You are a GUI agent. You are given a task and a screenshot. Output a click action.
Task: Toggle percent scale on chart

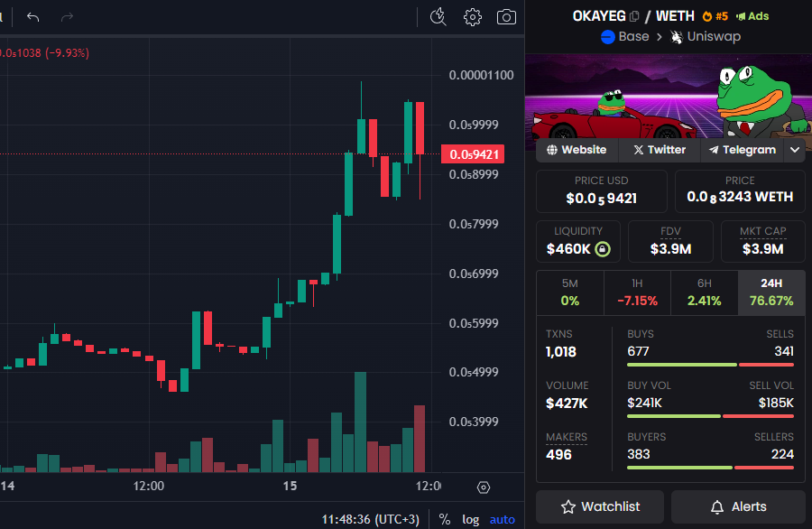[444, 519]
